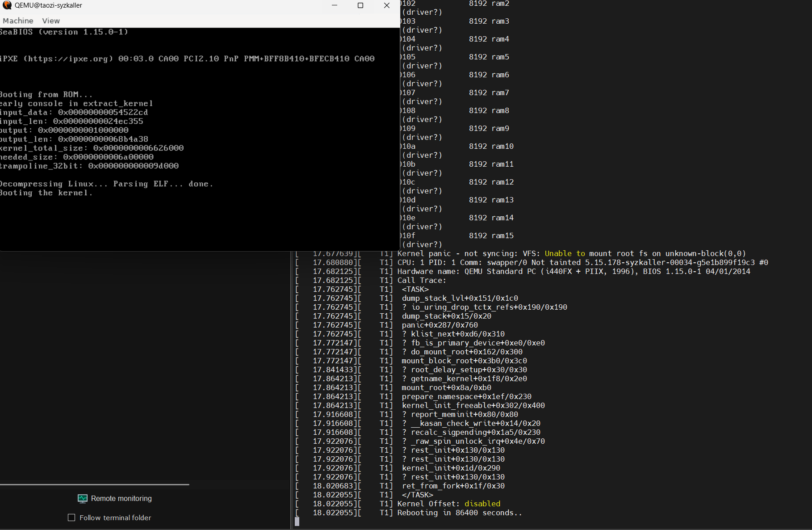This screenshot has width=812, height=530.
Task: Click the '8192 ram15' entry
Action: tap(491, 236)
